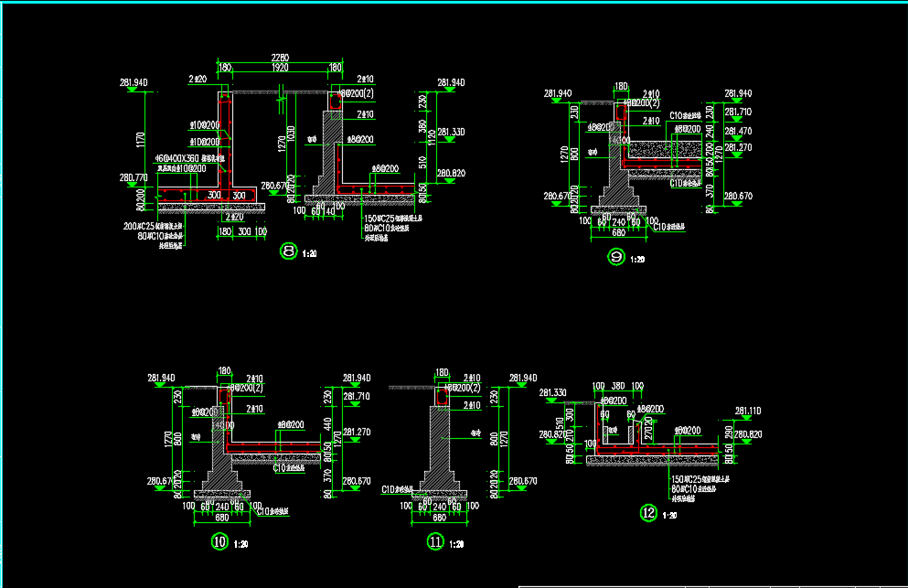
Task: Select the "281.270" elevation in detail 9
Action: coord(738,147)
